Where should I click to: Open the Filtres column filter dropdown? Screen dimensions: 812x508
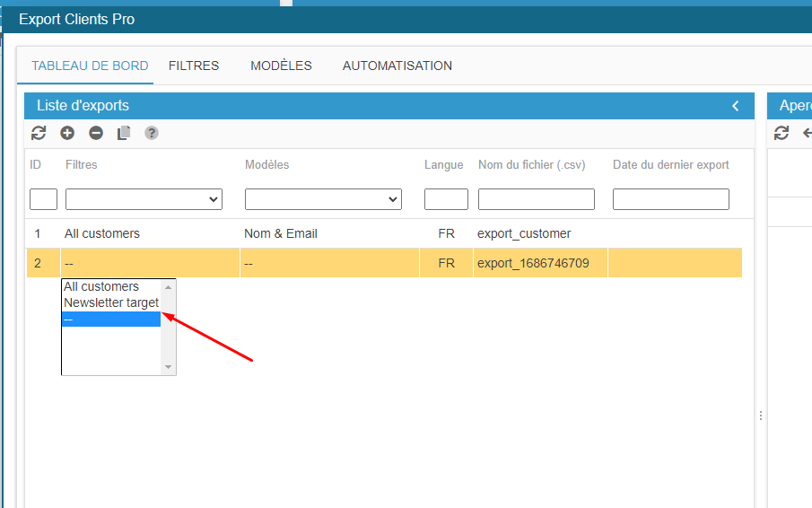click(x=144, y=199)
